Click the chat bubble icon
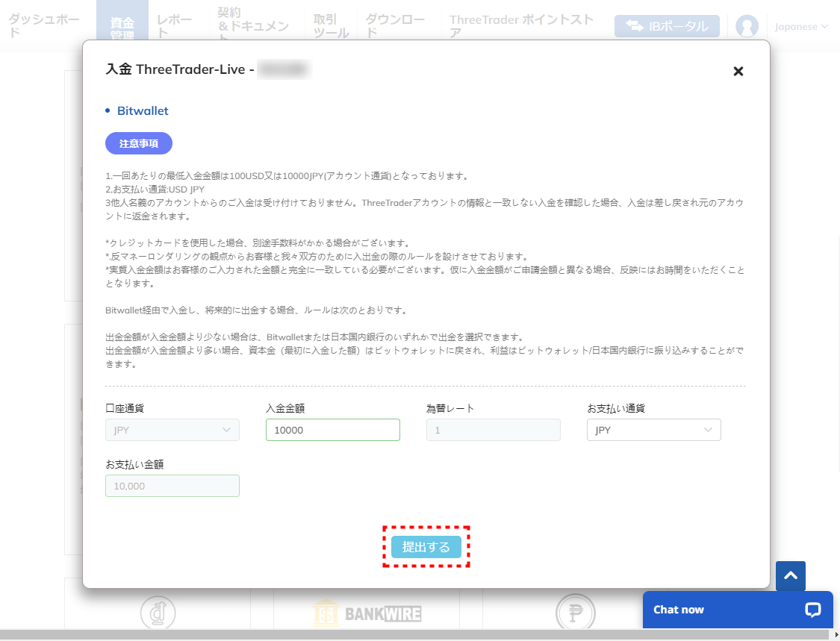The width and height of the screenshot is (840, 641). [812, 610]
